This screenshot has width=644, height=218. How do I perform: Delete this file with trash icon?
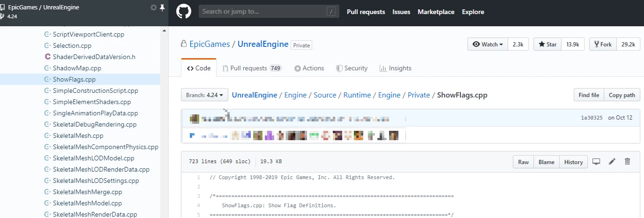click(x=627, y=162)
